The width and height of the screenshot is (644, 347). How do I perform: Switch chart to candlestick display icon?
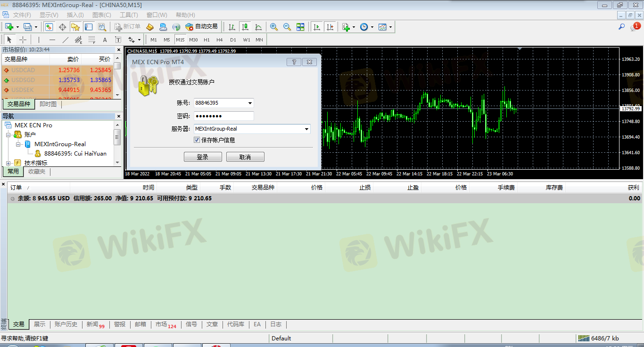(245, 27)
